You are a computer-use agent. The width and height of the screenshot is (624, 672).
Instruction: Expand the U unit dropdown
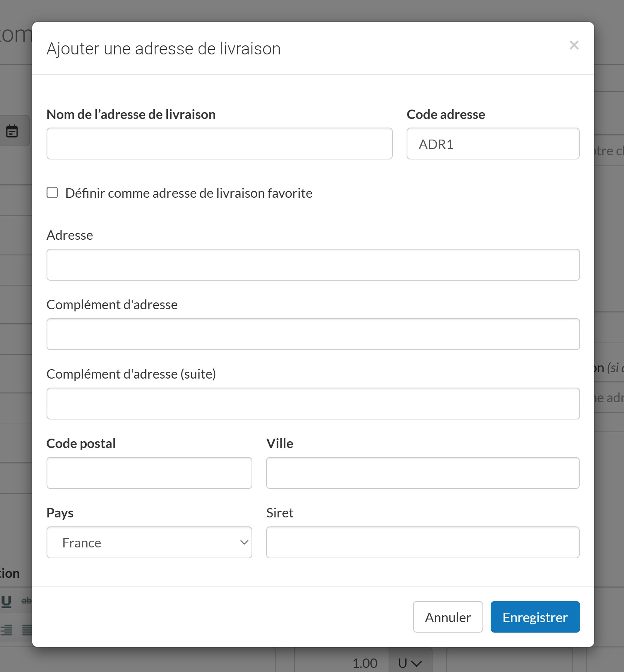pyautogui.click(x=410, y=663)
